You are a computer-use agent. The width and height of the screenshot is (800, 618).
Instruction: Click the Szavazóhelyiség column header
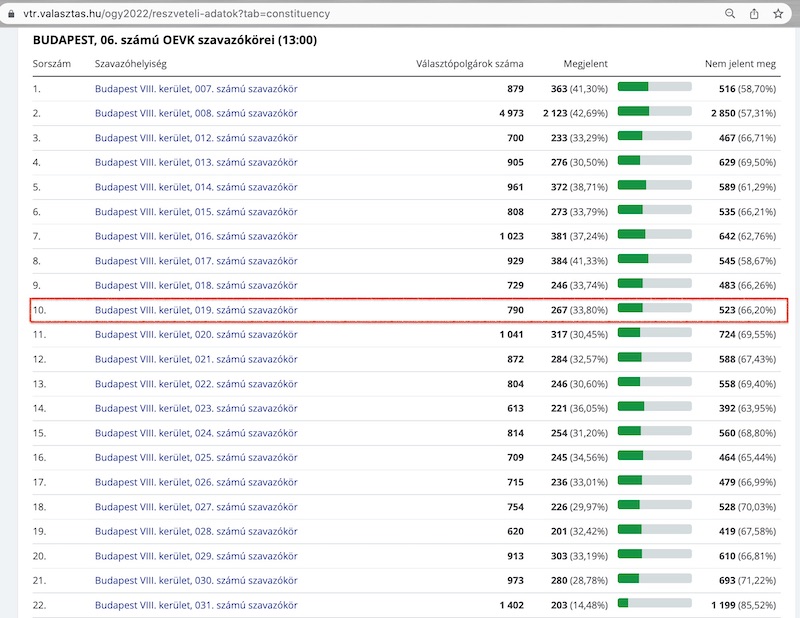pos(130,64)
